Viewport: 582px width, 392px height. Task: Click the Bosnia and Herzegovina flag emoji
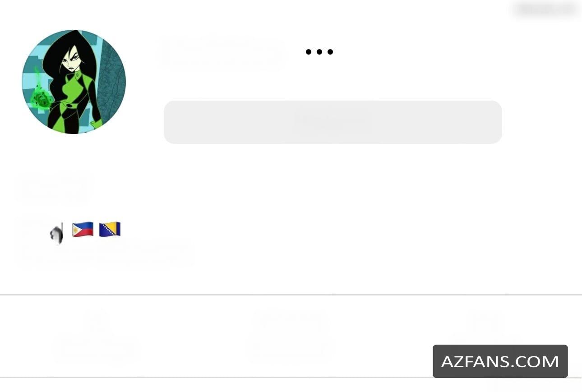(110, 229)
